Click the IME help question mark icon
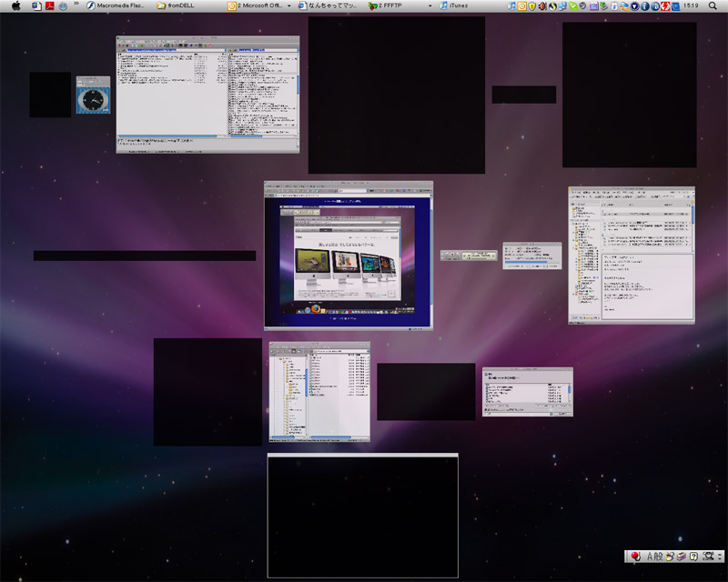This screenshot has width=728, height=582. pyautogui.click(x=693, y=556)
